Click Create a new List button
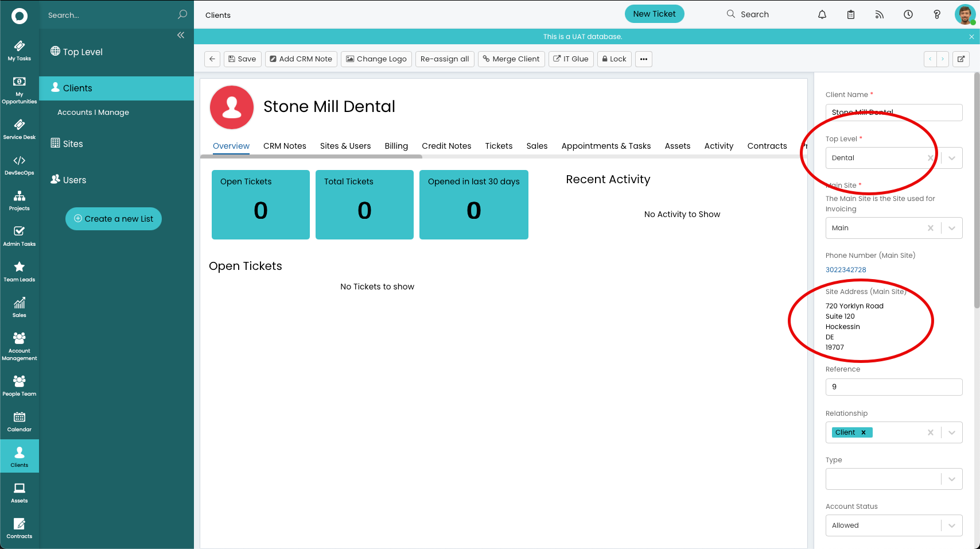Screen dimensions: 980x549 point(114,219)
